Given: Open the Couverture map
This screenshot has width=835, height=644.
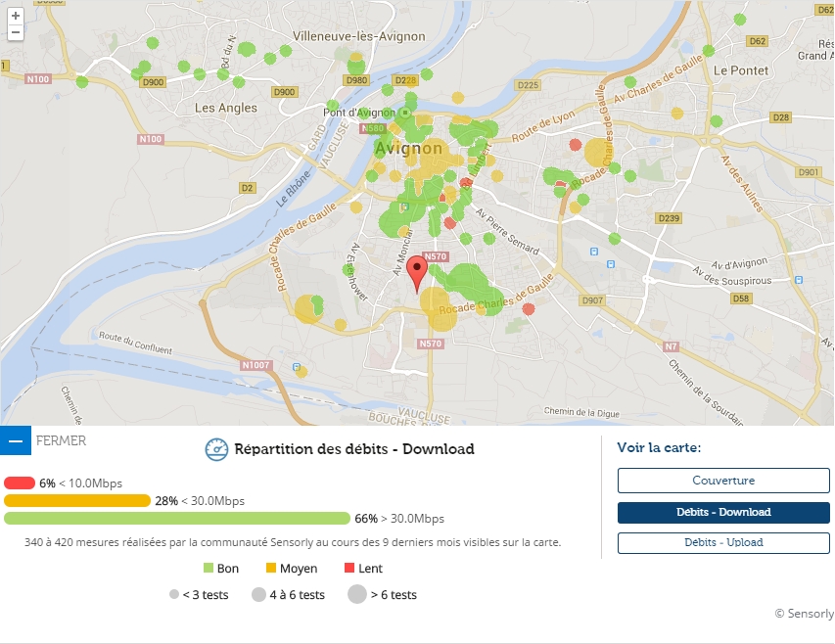Looking at the screenshot, I should point(722,481).
